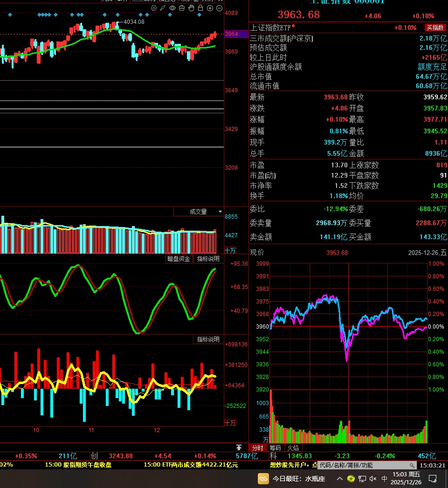Select the hand pan tool
Image resolution: width=448 pixels, height=488 pixels.
point(191,8)
